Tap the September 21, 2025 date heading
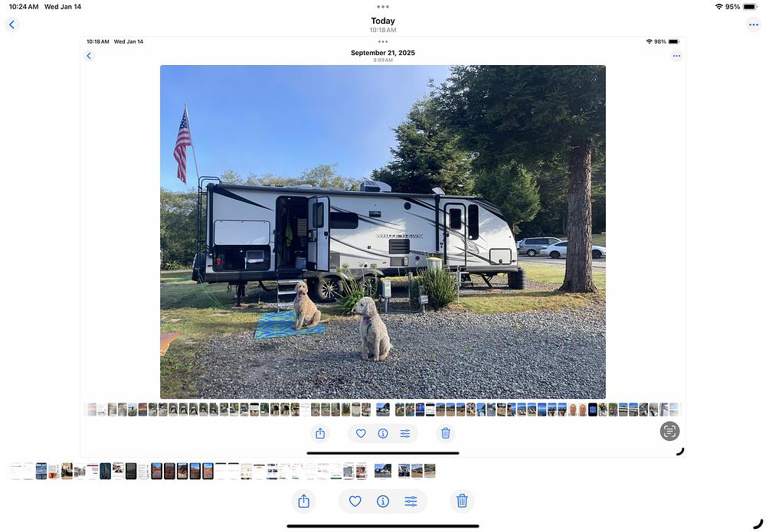This screenshot has height=532, width=766. 383,53
